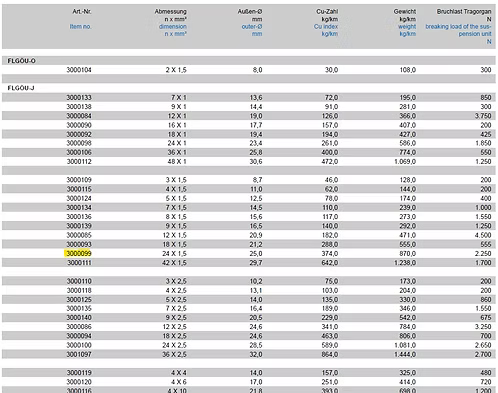
Task: Click the Außen-Ø column header
Action: [x=250, y=12]
